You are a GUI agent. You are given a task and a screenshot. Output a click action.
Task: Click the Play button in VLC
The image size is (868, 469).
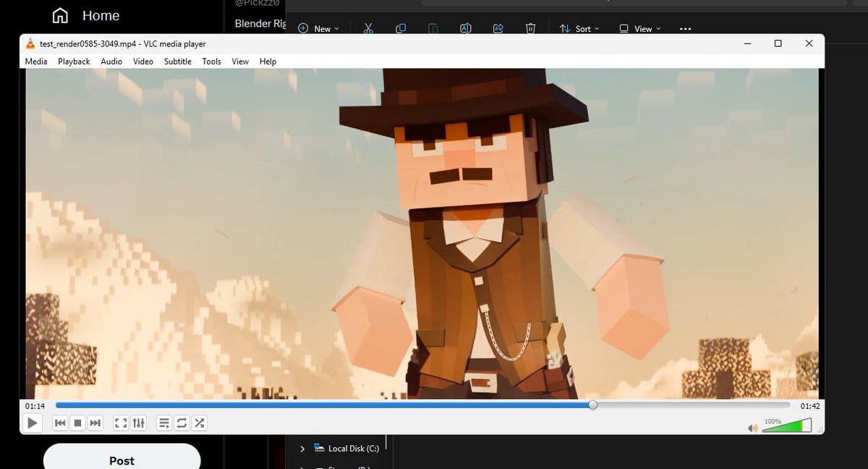click(x=33, y=423)
